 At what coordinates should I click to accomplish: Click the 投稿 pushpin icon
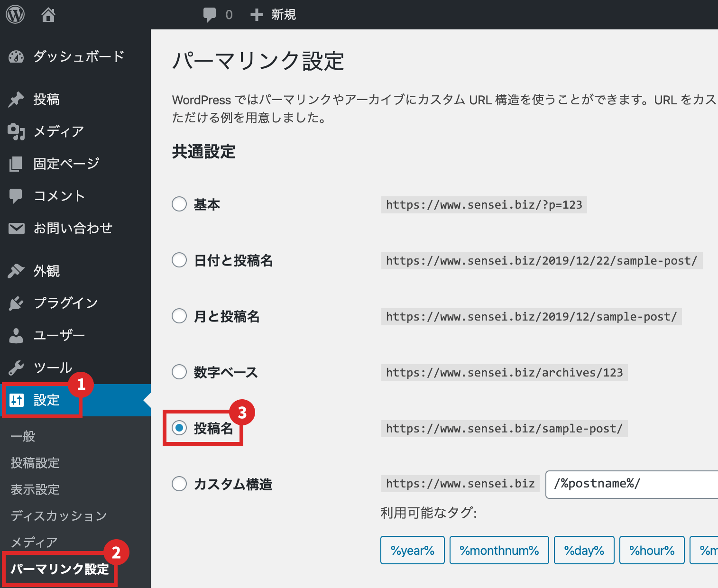click(16, 99)
